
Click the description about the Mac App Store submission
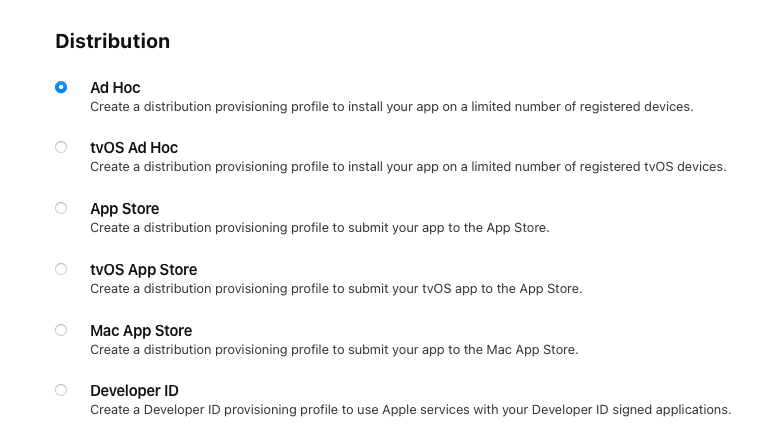tap(335, 350)
